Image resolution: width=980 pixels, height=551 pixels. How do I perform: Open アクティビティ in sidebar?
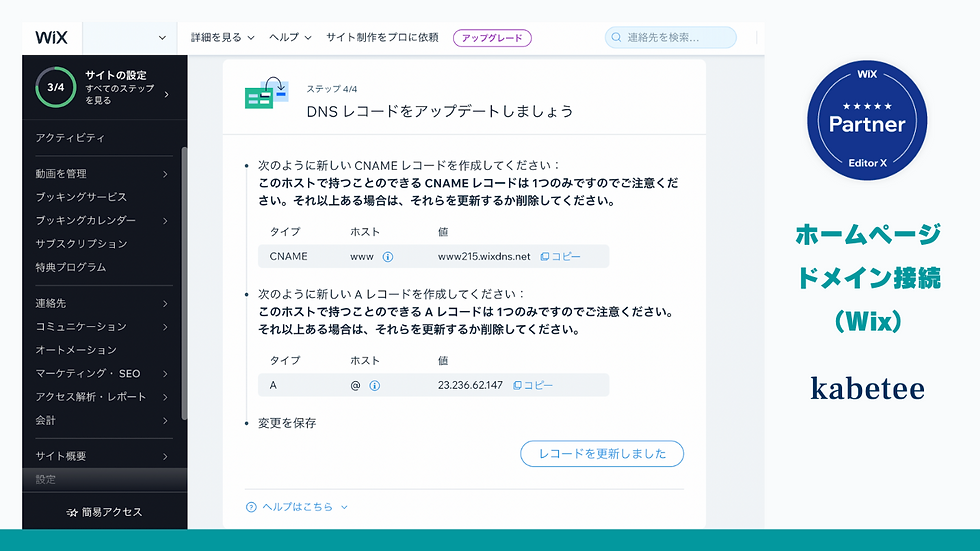pyautogui.click(x=70, y=137)
